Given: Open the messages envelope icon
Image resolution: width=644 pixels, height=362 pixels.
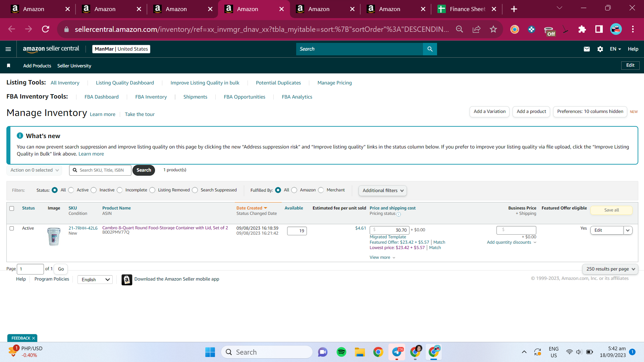Looking at the screenshot, I should 587,49.
